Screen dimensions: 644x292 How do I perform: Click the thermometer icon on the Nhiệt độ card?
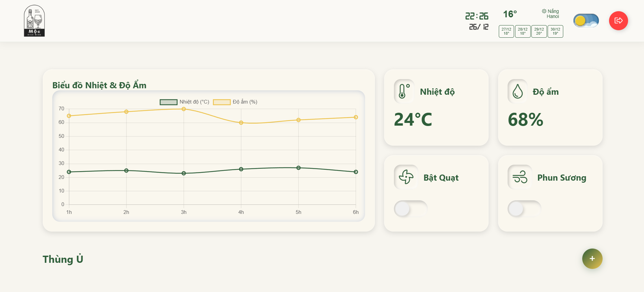(x=404, y=91)
